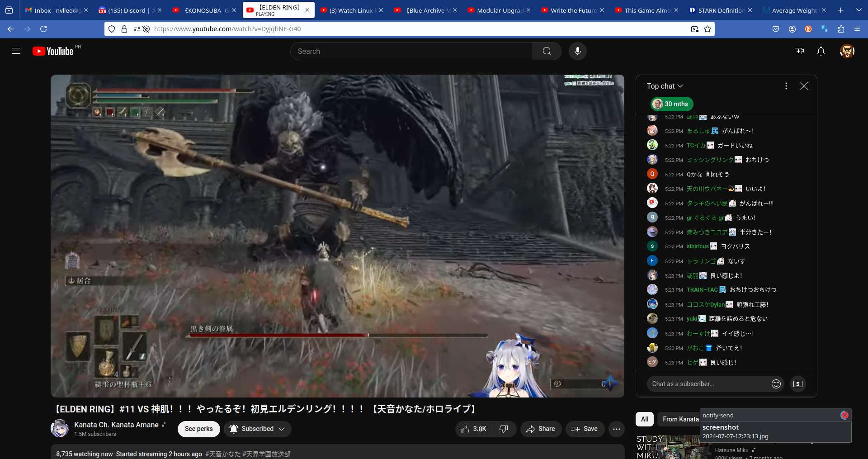Dislike the video with thumbs down
Viewport: 868px width, 459px height.
504,429
